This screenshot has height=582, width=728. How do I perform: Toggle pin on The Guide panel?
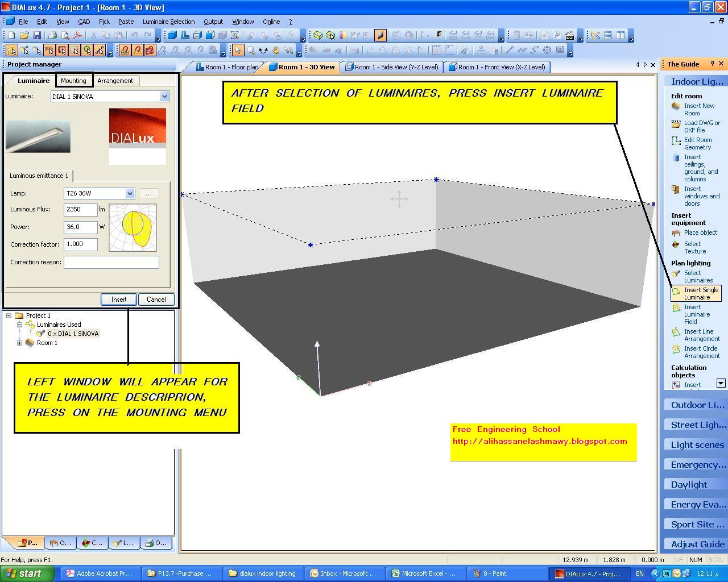[712, 64]
